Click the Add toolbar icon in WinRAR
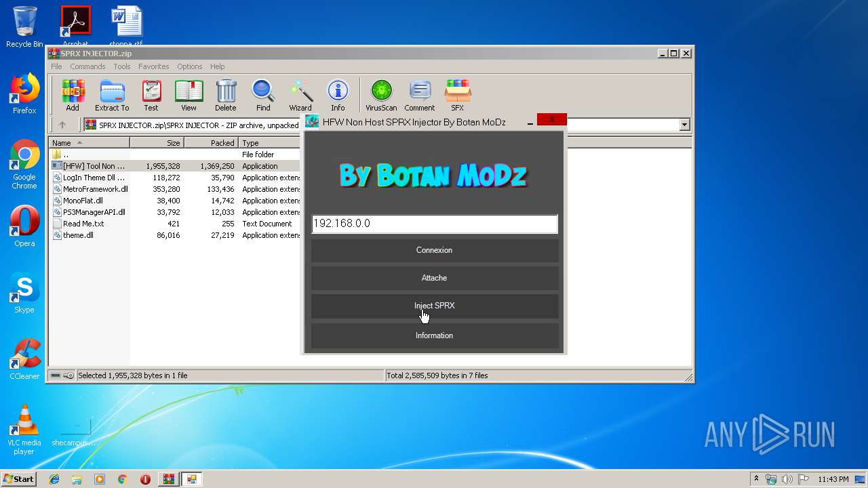Viewport: 868px width, 488px height. coord(73,95)
